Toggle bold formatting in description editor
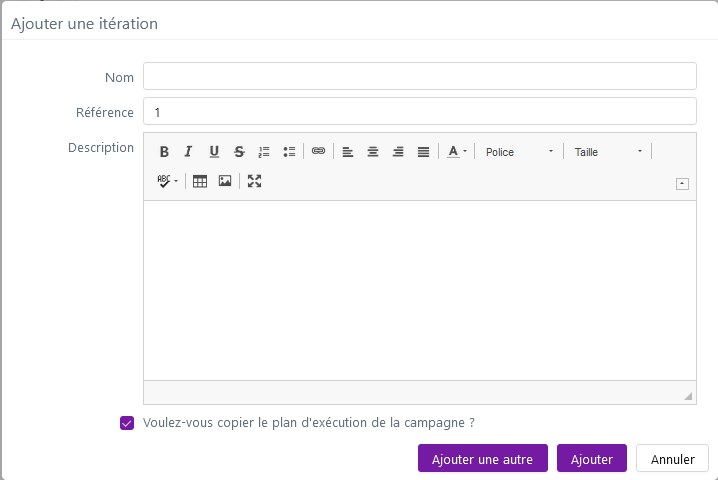 click(164, 152)
